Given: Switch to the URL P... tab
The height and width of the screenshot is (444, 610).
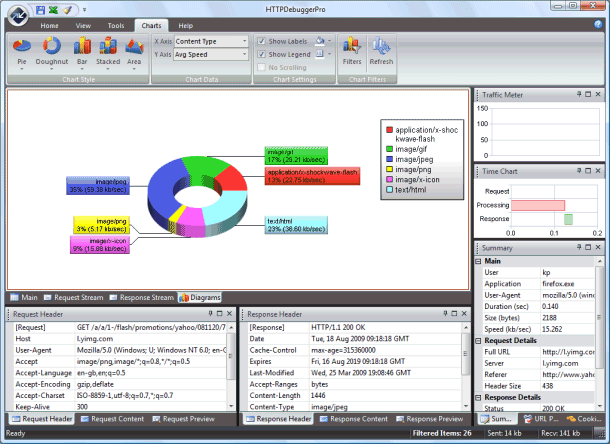Looking at the screenshot, I should (541, 419).
